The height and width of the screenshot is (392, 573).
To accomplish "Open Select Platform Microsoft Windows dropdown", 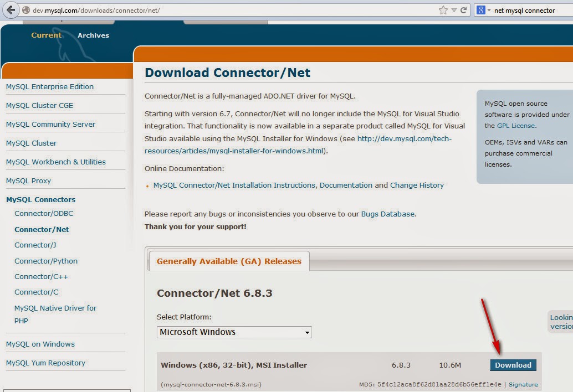I will (234, 332).
